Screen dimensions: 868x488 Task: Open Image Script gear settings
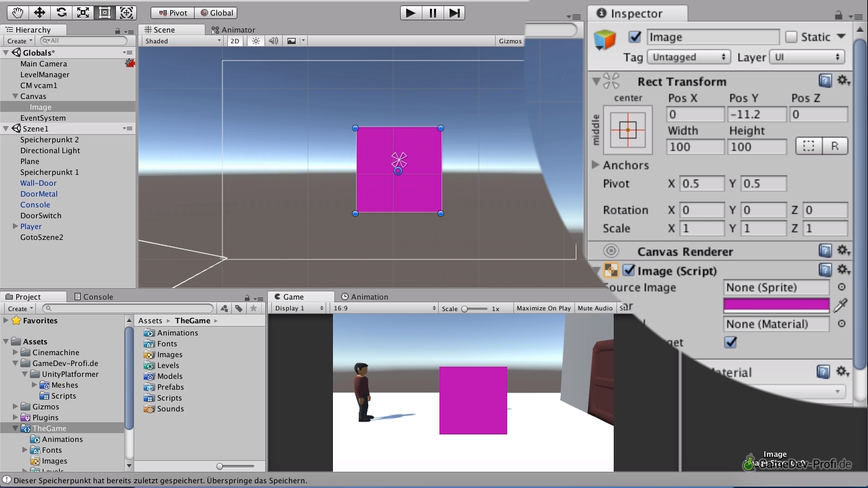point(843,270)
